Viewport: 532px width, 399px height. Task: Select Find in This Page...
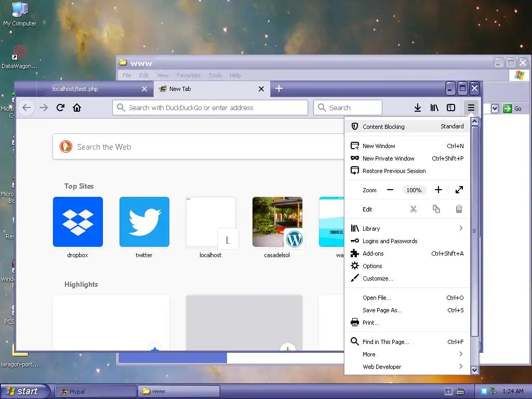pos(407,342)
